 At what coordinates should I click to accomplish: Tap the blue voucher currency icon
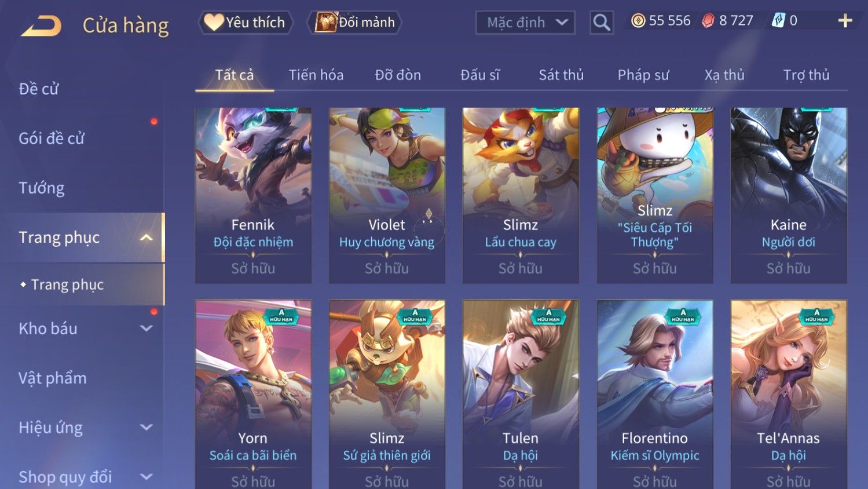point(778,21)
